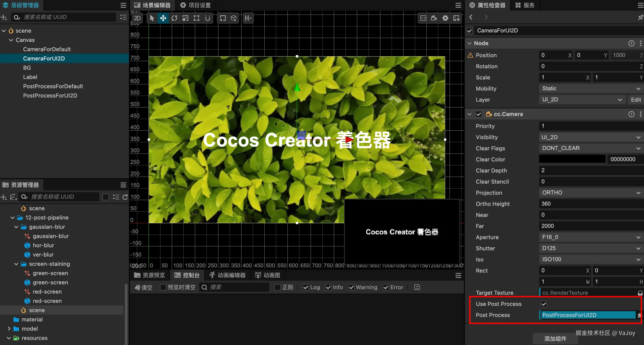Screen dimensions: 644x345
Task: Click the Position warning triangle icon
Action: 470,55
